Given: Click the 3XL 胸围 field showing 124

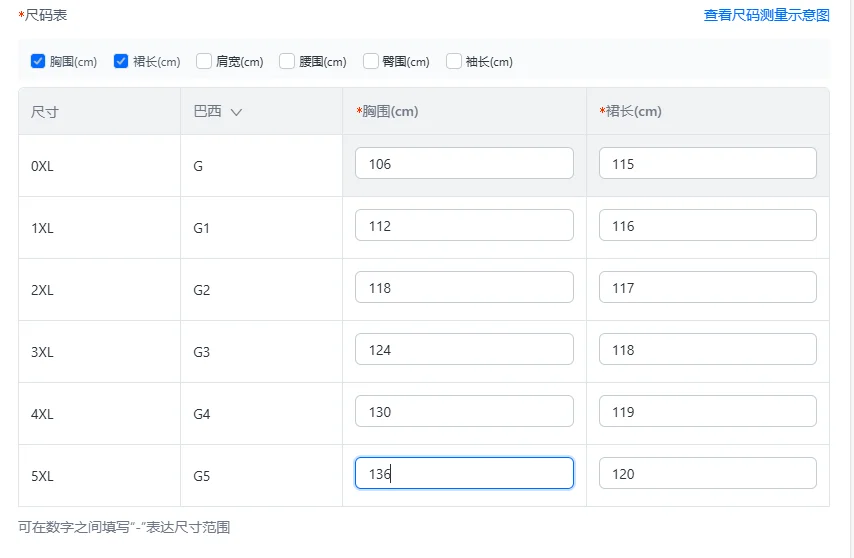Looking at the screenshot, I should click(464, 350).
